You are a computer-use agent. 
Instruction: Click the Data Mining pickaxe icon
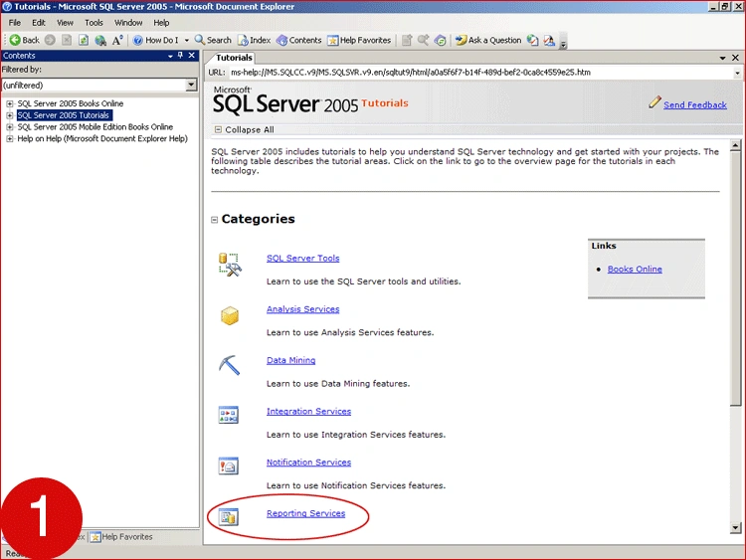coord(230,365)
